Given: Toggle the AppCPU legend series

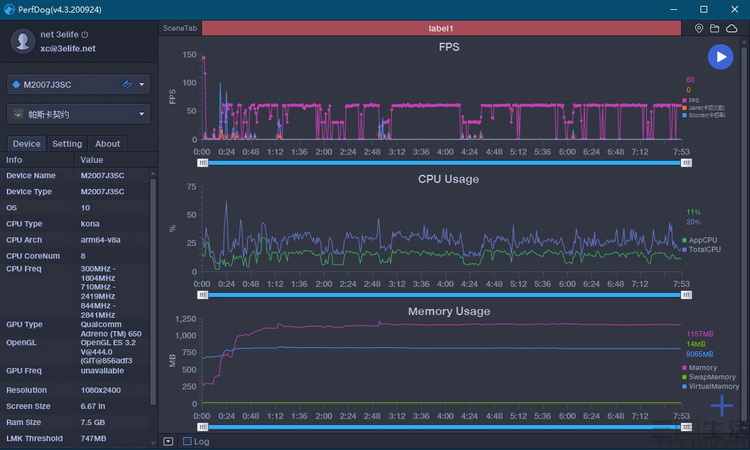Looking at the screenshot, I should pyautogui.click(x=699, y=240).
